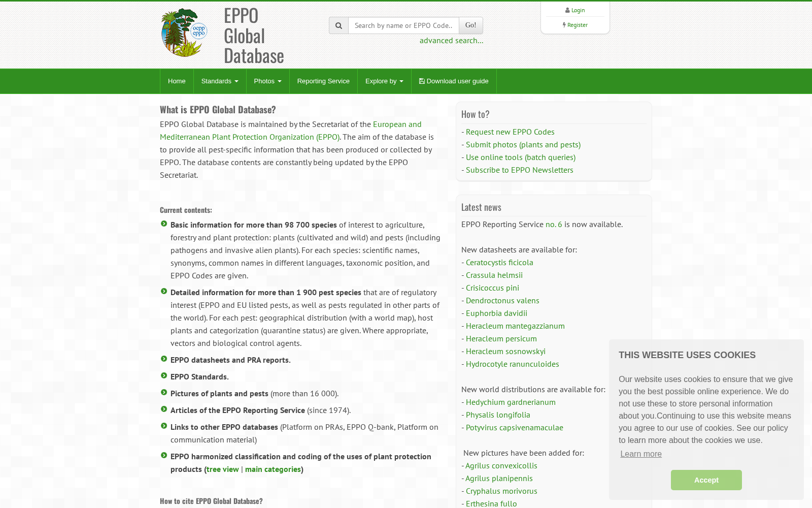Open the main categories link
812x508 pixels.
pyautogui.click(x=273, y=469)
